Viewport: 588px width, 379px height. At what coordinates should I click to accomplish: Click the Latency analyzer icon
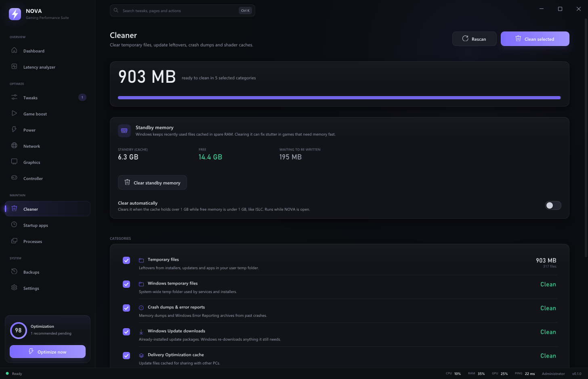14,67
